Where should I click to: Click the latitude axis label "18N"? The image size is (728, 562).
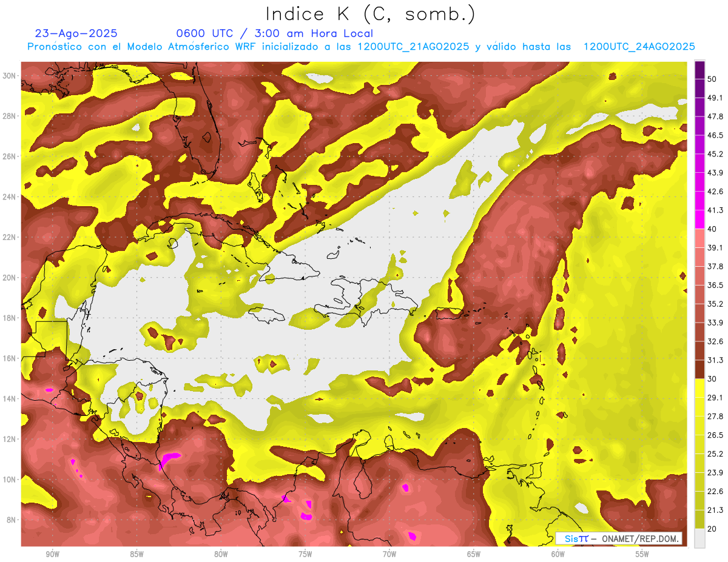point(9,318)
